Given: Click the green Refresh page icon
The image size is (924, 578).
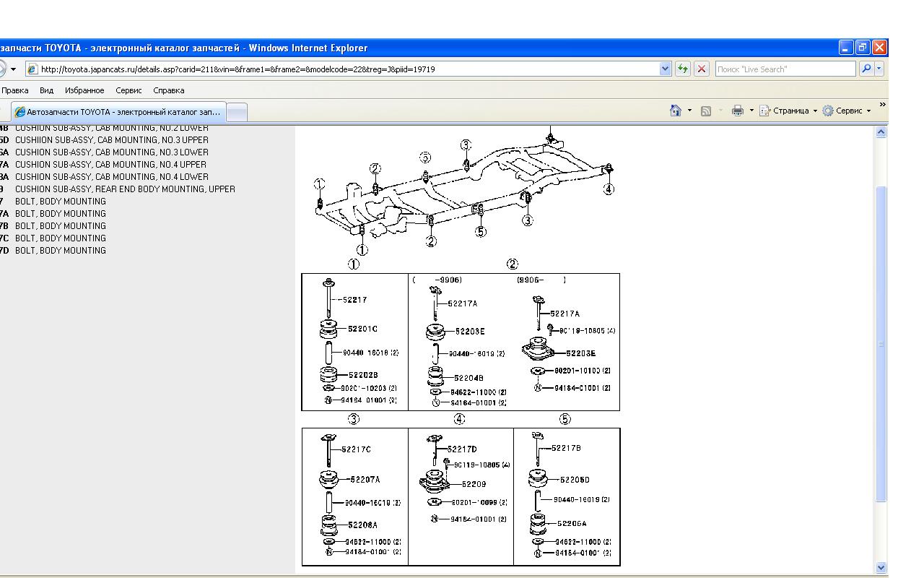Looking at the screenshot, I should coord(682,69).
